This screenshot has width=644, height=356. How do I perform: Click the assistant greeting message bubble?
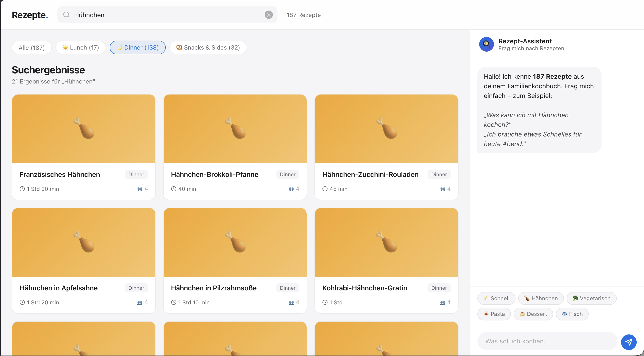click(539, 110)
